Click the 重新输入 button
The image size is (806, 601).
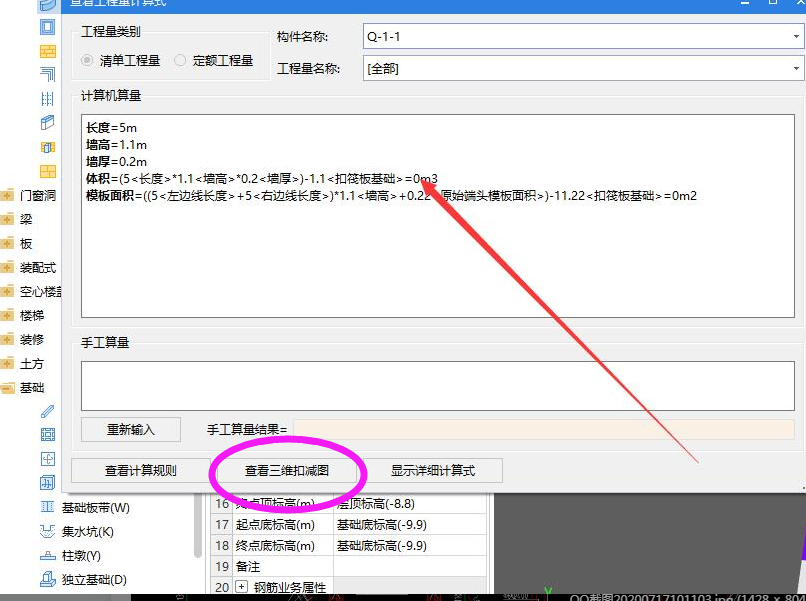tap(131, 429)
